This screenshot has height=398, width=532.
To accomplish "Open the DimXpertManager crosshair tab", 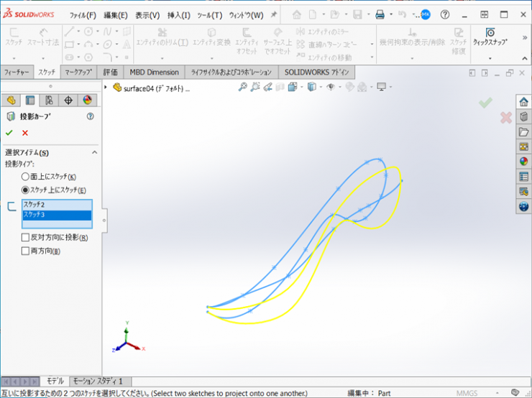I will (x=68, y=100).
